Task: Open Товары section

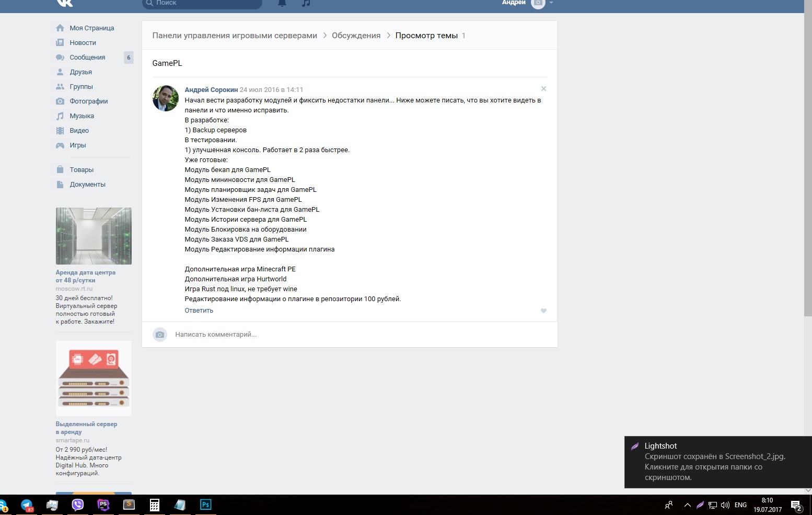Action: pos(82,170)
